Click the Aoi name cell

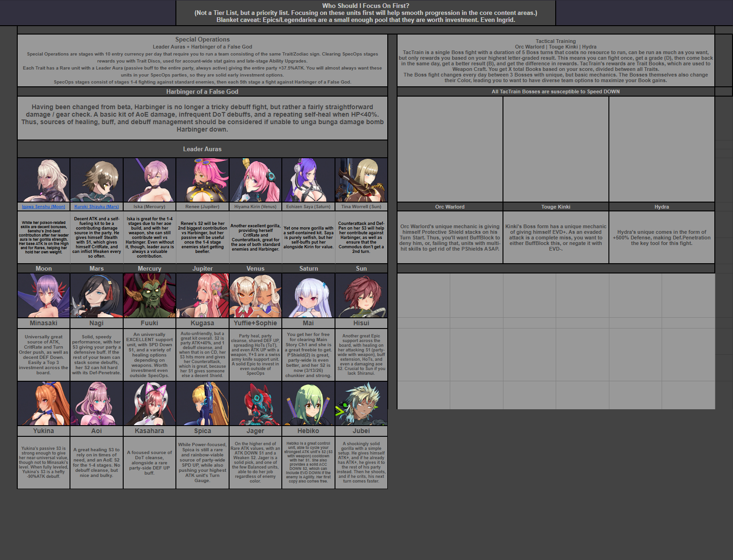(x=97, y=431)
